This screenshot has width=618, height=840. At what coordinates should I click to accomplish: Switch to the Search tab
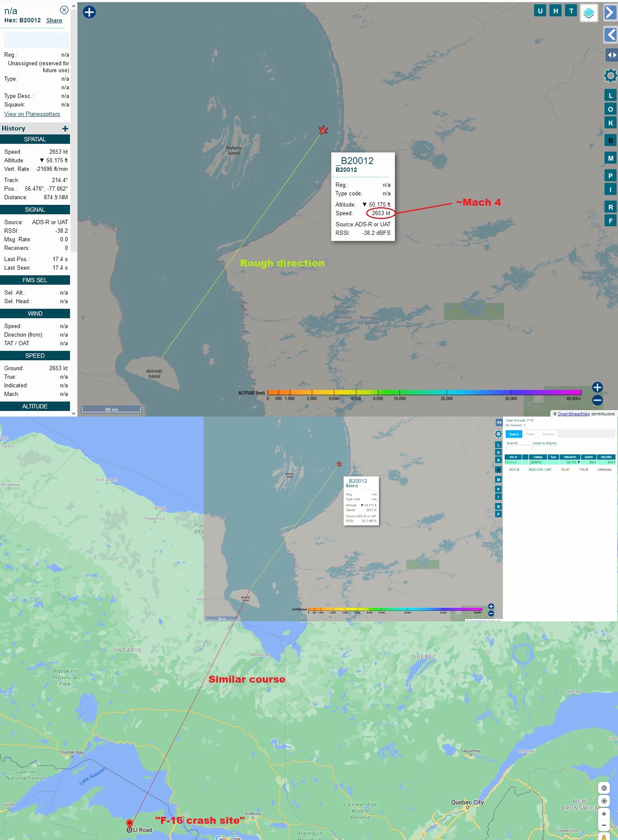pyautogui.click(x=514, y=434)
